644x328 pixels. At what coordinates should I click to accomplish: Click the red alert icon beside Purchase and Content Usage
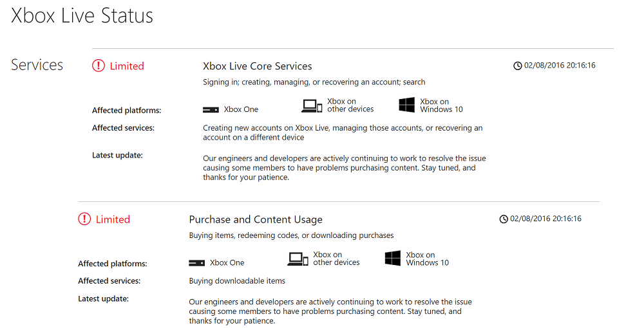pyautogui.click(x=84, y=219)
